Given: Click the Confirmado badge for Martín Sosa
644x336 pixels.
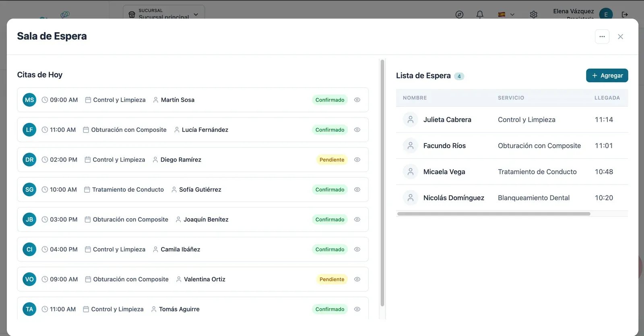Looking at the screenshot, I should (x=330, y=100).
